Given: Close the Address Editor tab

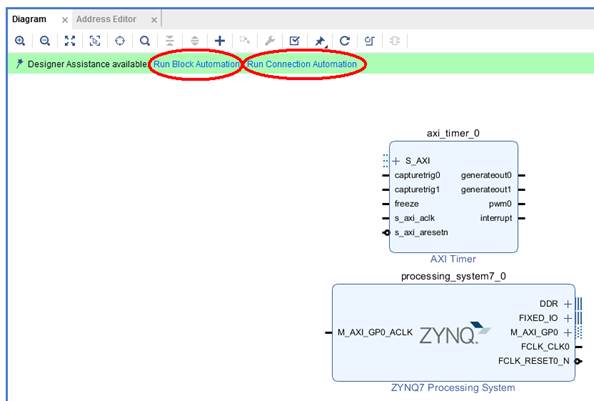Looking at the screenshot, I should [x=154, y=20].
